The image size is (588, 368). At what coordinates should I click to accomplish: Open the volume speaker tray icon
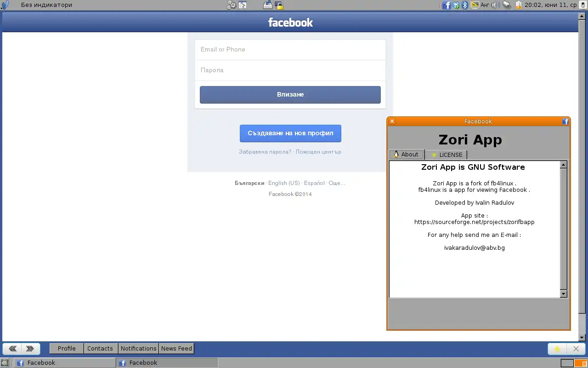coord(495,5)
